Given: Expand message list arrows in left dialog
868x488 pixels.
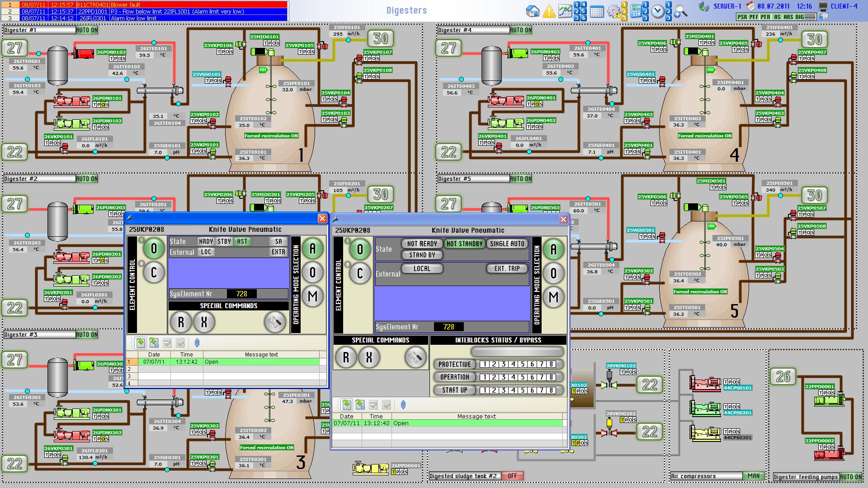Looking at the screenshot, I should coord(197,343).
